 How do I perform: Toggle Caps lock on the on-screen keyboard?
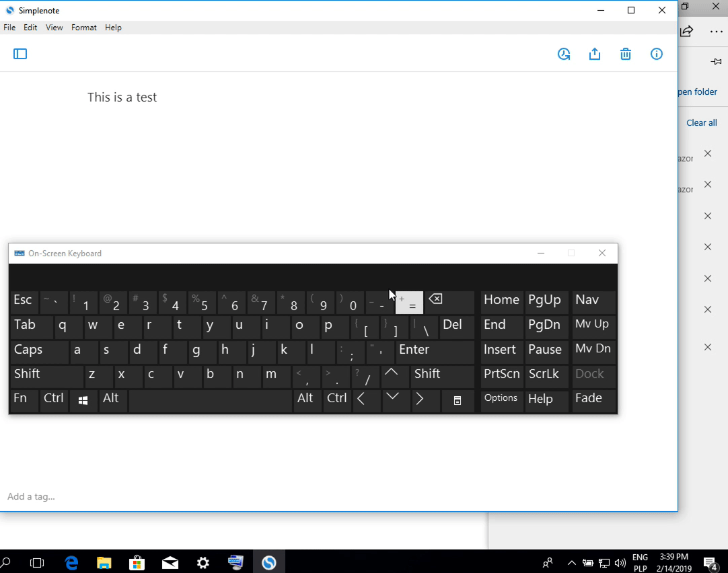(x=39, y=350)
